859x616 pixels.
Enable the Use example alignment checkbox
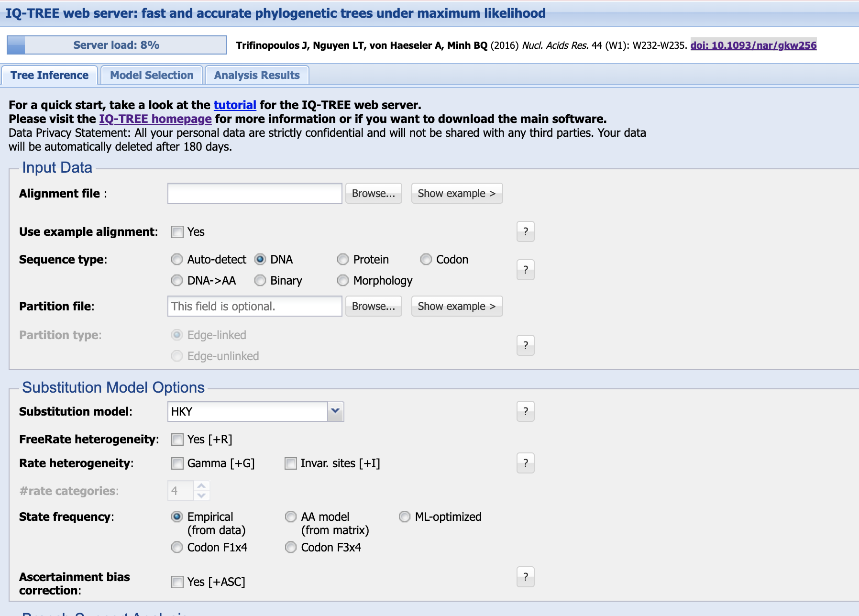(x=177, y=232)
